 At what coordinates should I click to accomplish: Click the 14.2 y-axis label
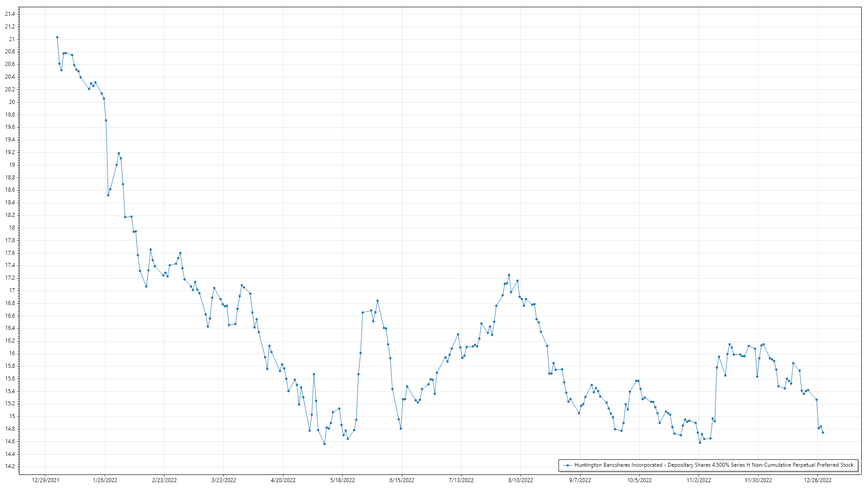(x=10, y=466)
